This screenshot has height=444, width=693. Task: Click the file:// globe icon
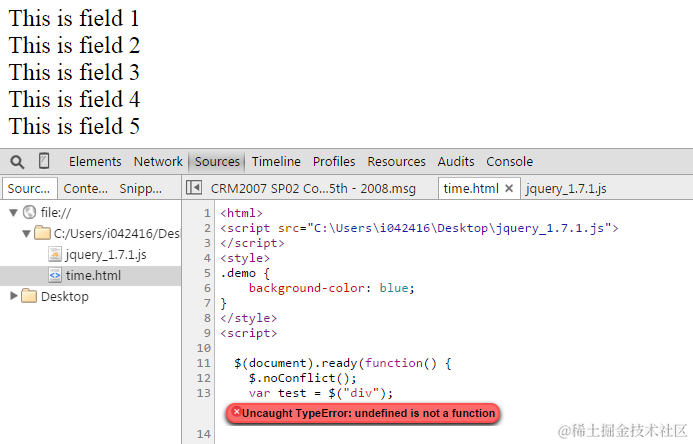pyautogui.click(x=29, y=213)
